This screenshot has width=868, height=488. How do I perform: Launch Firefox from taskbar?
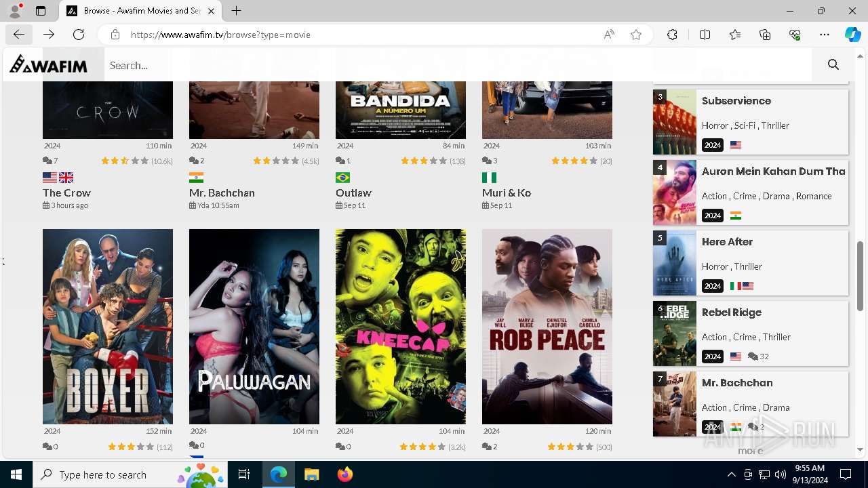(x=344, y=474)
